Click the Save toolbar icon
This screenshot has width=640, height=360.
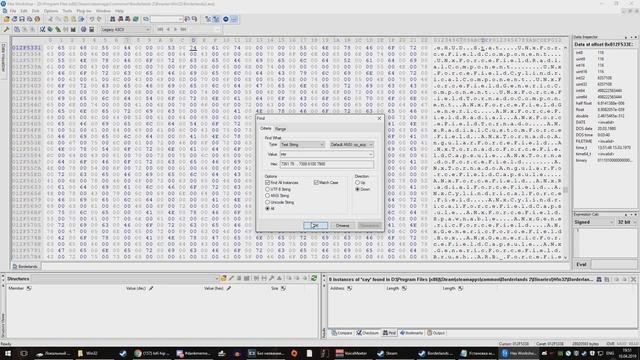22,19
